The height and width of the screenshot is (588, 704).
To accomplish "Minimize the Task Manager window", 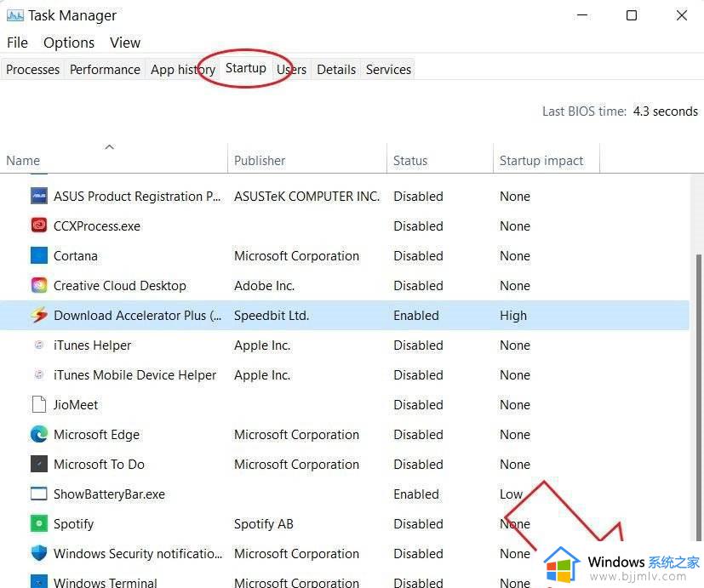I will click(x=582, y=15).
